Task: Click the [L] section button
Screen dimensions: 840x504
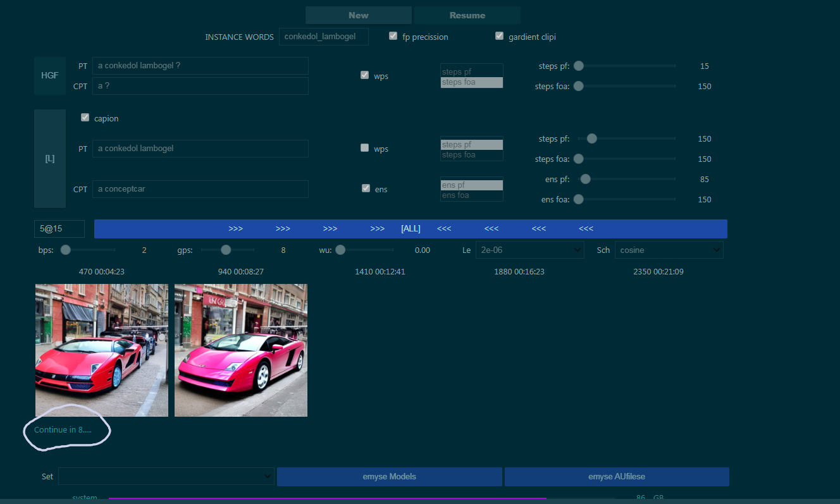Action: (x=50, y=159)
